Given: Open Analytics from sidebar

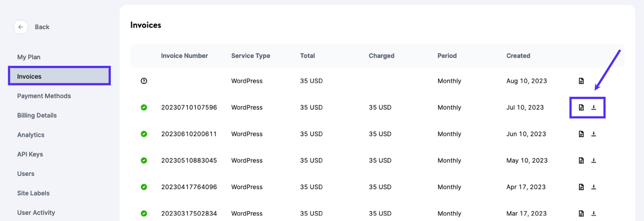Looking at the screenshot, I should (31, 135).
